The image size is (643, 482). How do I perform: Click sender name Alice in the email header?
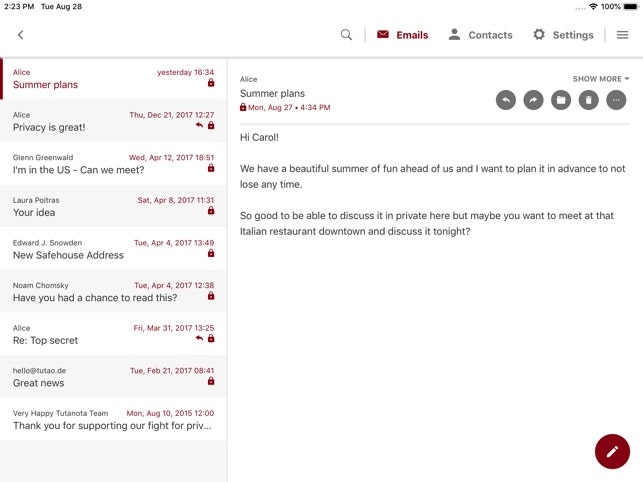pos(249,79)
